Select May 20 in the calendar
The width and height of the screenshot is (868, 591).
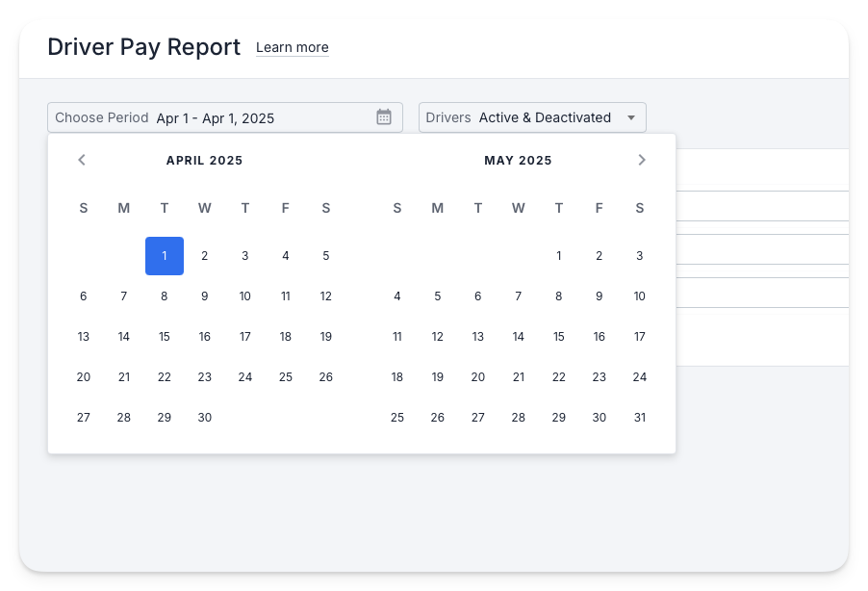click(477, 377)
